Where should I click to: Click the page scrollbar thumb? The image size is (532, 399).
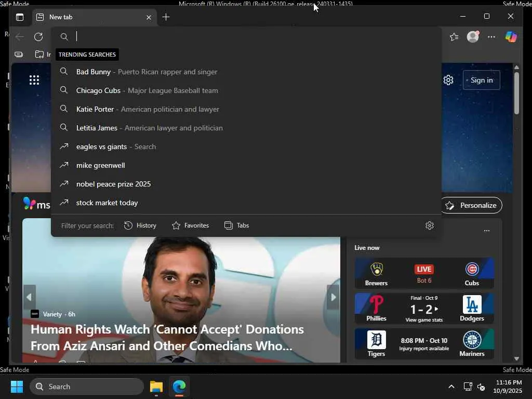[x=516, y=94]
